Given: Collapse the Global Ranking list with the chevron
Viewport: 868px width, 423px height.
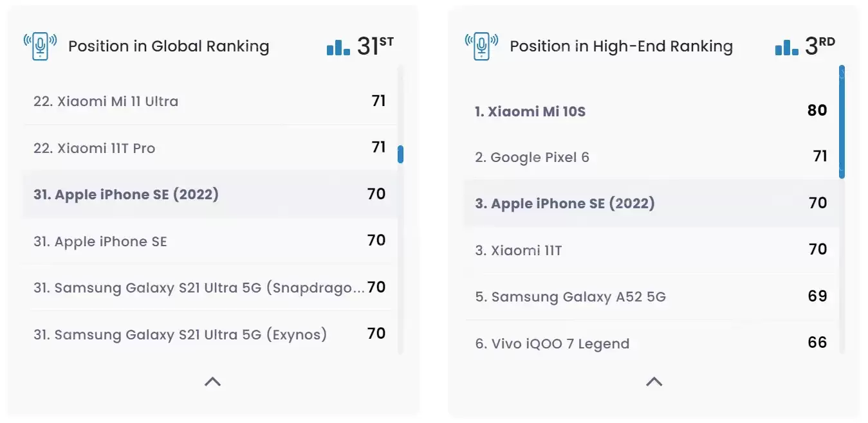Looking at the screenshot, I should pyautogui.click(x=212, y=381).
